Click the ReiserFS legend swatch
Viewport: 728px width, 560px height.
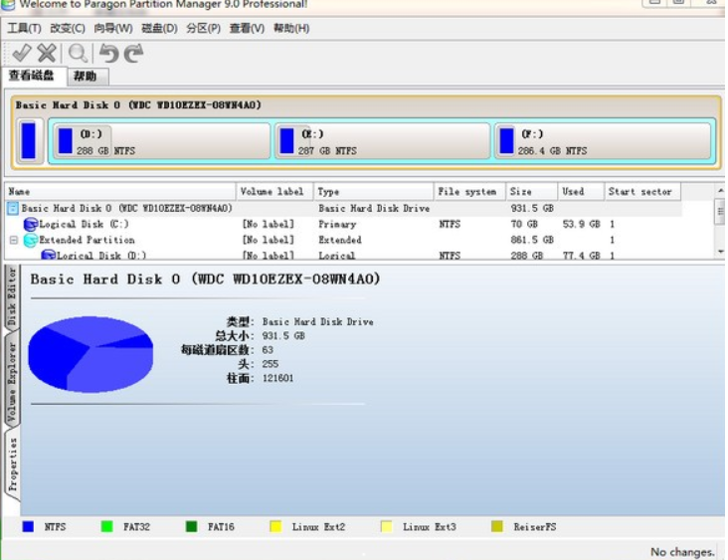coord(497,526)
